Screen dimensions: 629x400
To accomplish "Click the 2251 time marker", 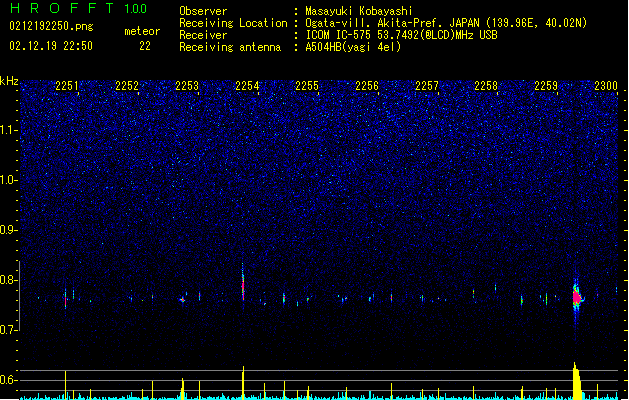I will click(x=67, y=86).
